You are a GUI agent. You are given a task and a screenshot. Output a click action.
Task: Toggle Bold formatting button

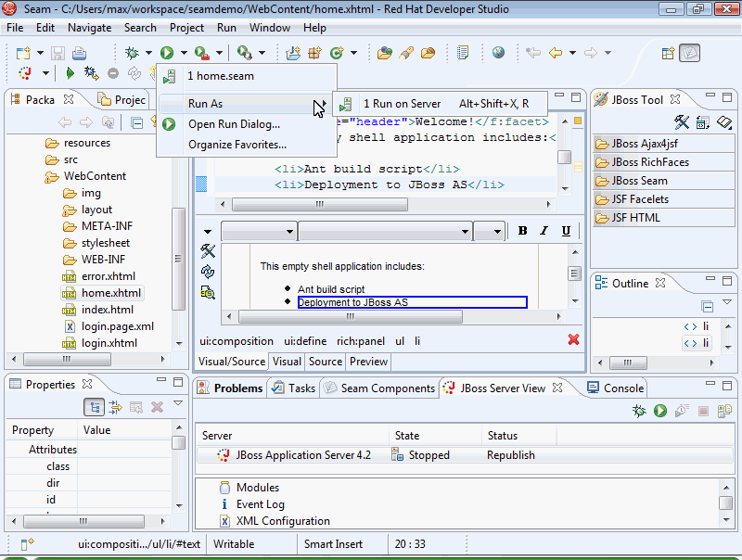pos(522,230)
